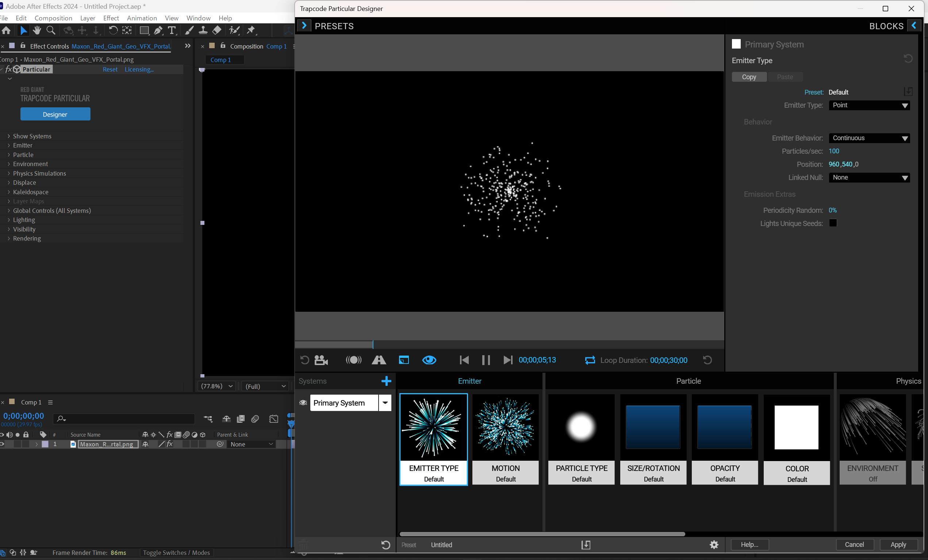The height and width of the screenshot is (560, 928).
Task: Reset loop duration with the circular arrow
Action: point(707,360)
